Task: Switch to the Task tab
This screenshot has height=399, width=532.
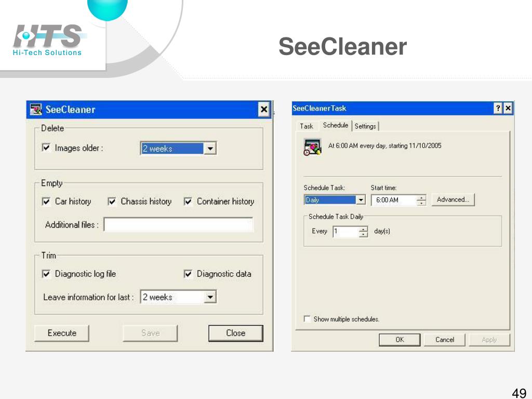Action: (307, 126)
